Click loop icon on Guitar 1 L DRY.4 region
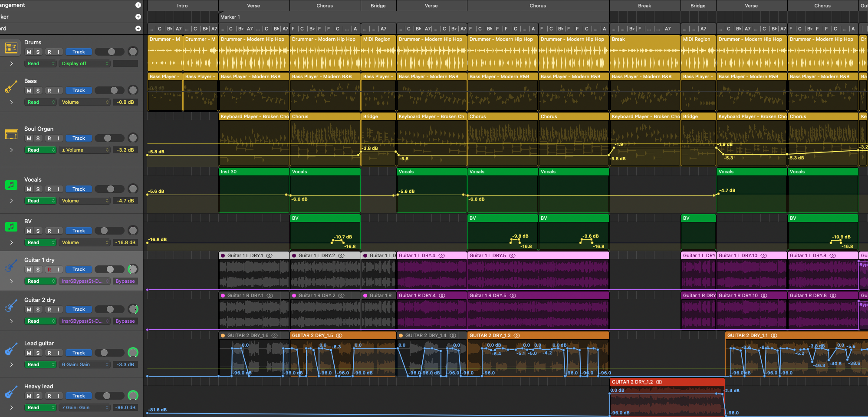Viewport: 868px width, 417px height. point(442,256)
